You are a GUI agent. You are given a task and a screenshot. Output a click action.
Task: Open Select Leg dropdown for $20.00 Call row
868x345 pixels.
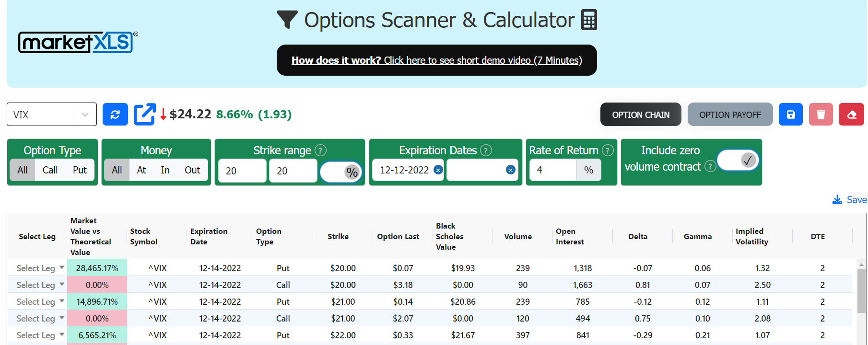point(40,285)
